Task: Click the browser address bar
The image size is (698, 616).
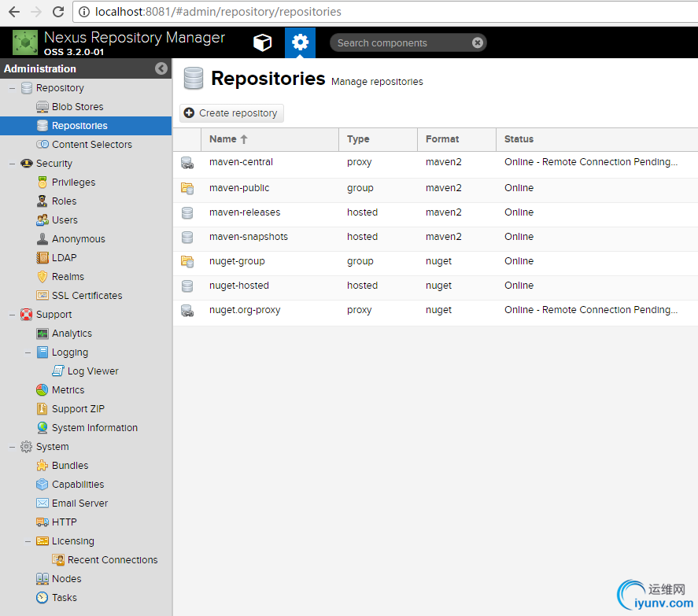Action: [387, 12]
